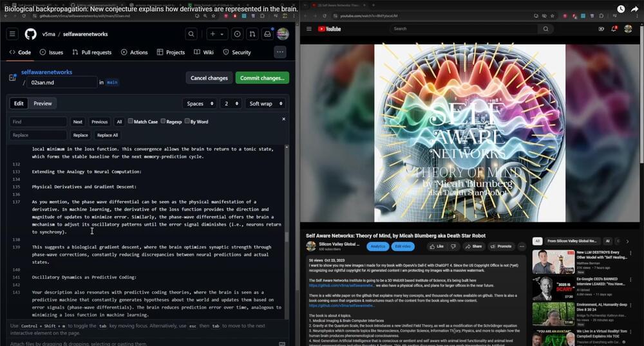Tick the Regexp checkbox
Image resolution: width=644 pixels, height=346 pixels.
tap(164, 122)
